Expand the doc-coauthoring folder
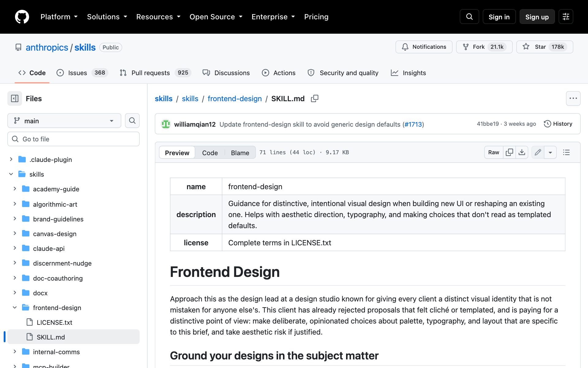Viewport: 588px width, 368px height. (x=15, y=278)
